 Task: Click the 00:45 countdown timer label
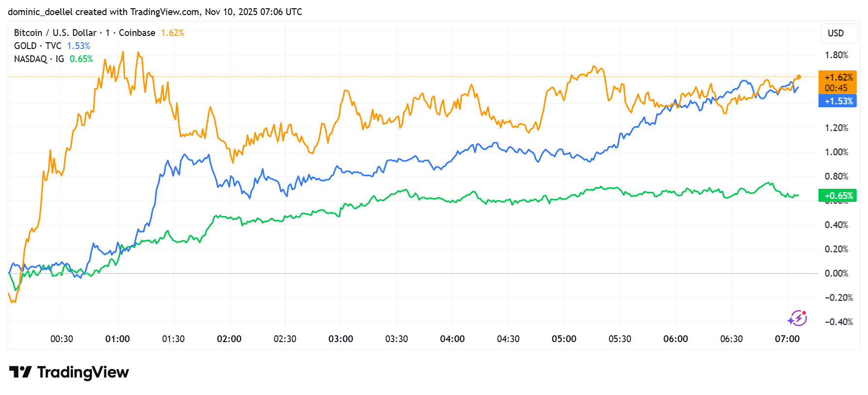[x=836, y=88]
